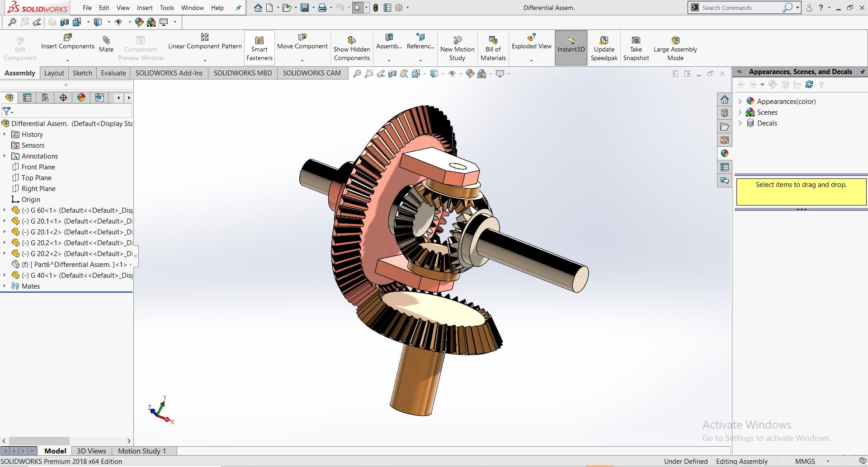Select Front Plane in the tree
This screenshot has height=467, width=868.
(38, 167)
